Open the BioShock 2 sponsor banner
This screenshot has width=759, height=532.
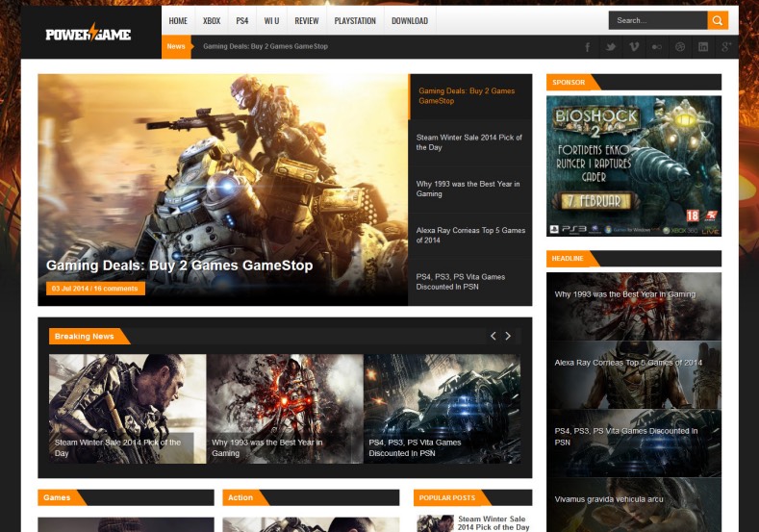[634, 166]
